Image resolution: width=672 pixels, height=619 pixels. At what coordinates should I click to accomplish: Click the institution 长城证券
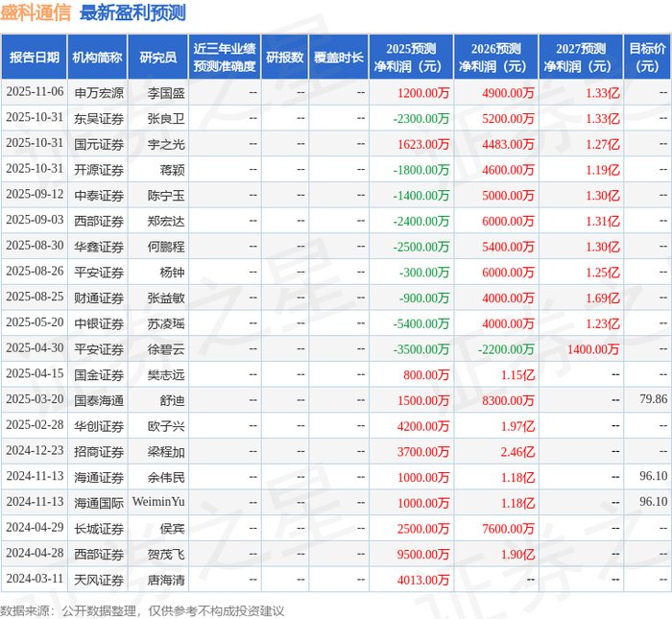tap(99, 530)
